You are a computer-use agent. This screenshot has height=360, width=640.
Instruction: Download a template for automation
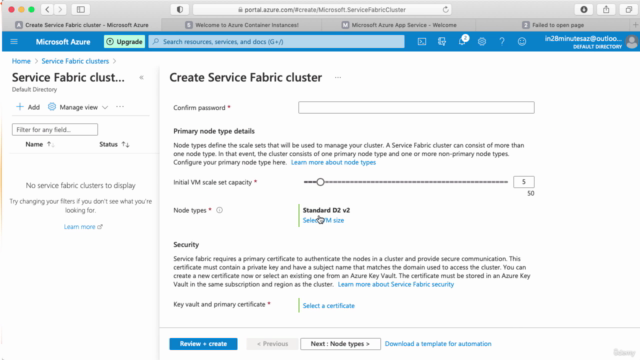(x=438, y=344)
